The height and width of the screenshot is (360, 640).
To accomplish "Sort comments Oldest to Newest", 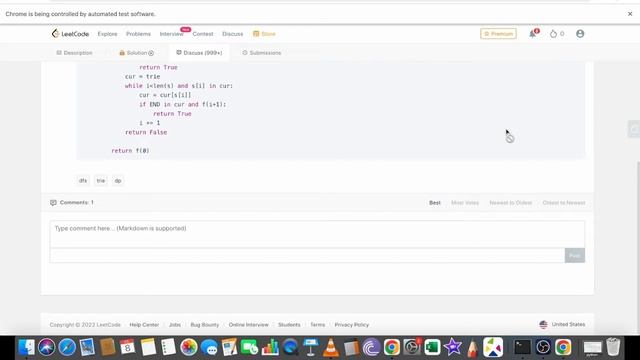I will pyautogui.click(x=564, y=203).
